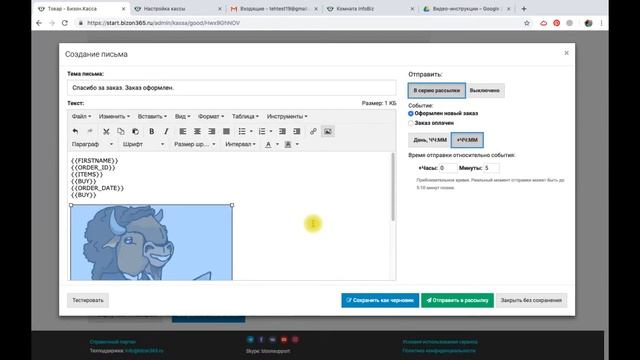Click 'Закрыть без сохранения' button

point(531,300)
